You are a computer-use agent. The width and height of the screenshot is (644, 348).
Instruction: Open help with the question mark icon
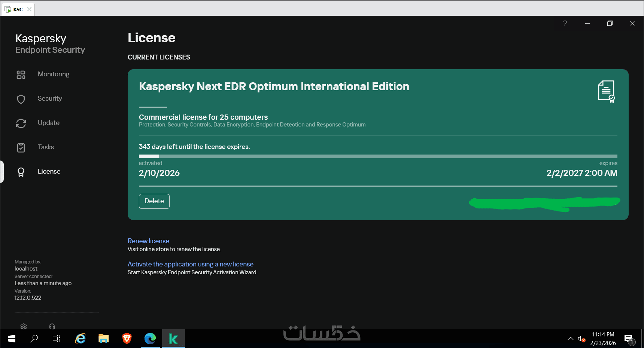pyautogui.click(x=565, y=23)
